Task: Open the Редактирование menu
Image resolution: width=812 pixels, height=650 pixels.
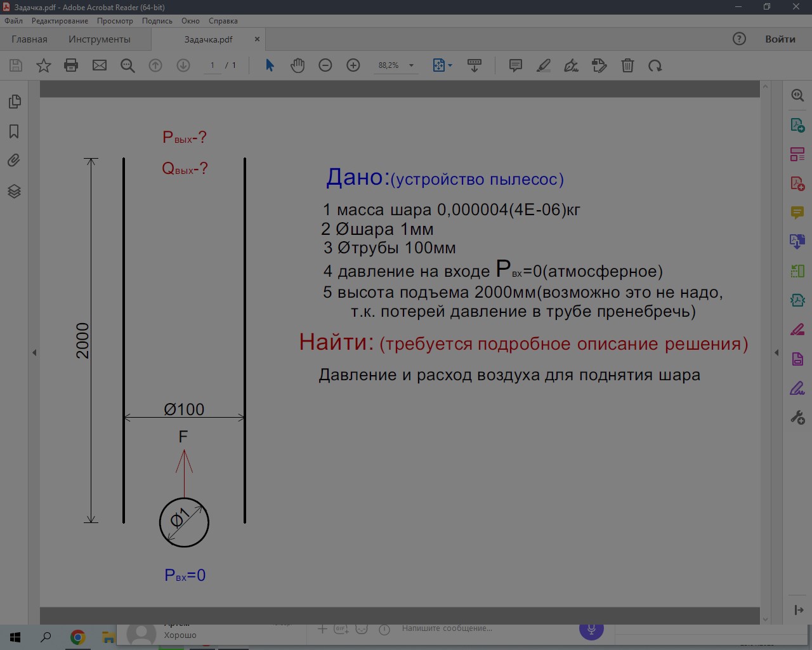Action: pyautogui.click(x=60, y=21)
